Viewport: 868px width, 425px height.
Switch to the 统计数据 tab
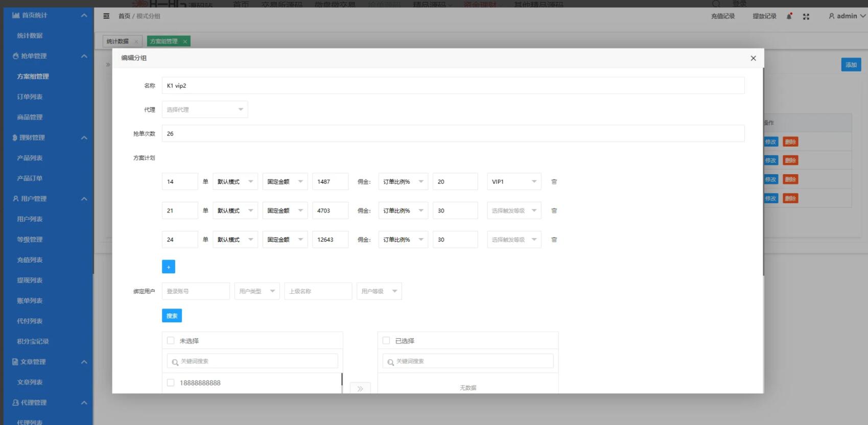tap(118, 41)
